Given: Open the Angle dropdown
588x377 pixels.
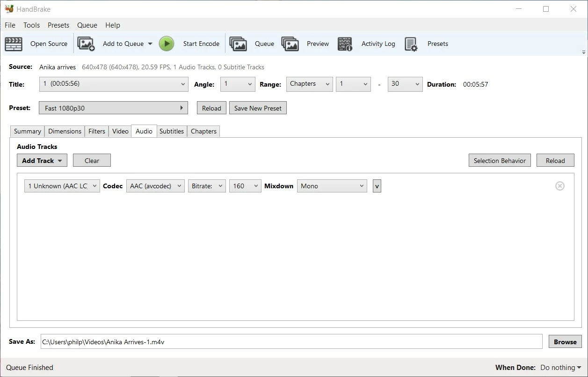Looking at the screenshot, I should pos(238,84).
